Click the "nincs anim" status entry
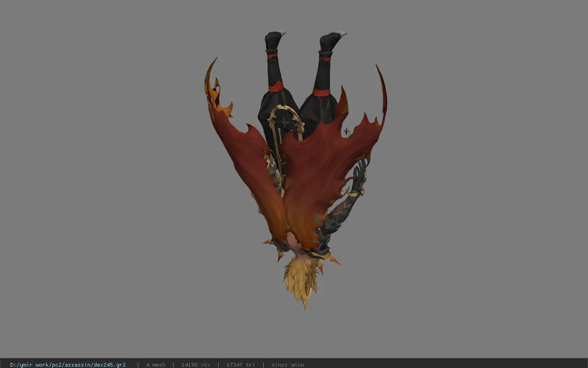Screen dimensions: 588x368 click(x=288, y=365)
